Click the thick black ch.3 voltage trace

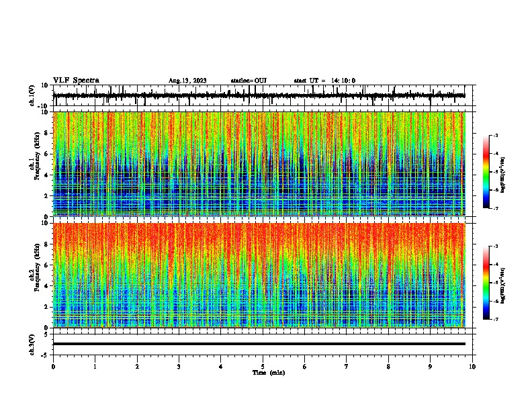(259, 344)
